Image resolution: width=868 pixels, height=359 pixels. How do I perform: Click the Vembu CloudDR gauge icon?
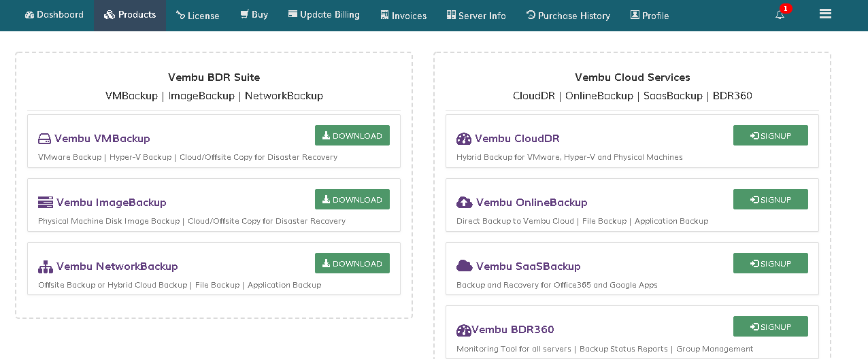464,139
